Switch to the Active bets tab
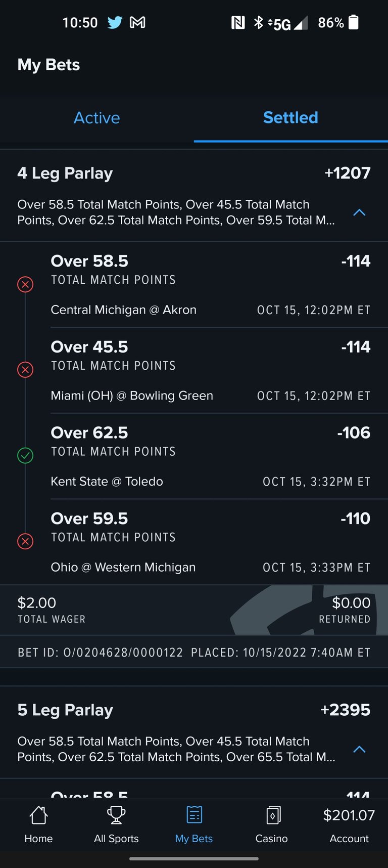388x868 pixels. [97, 118]
